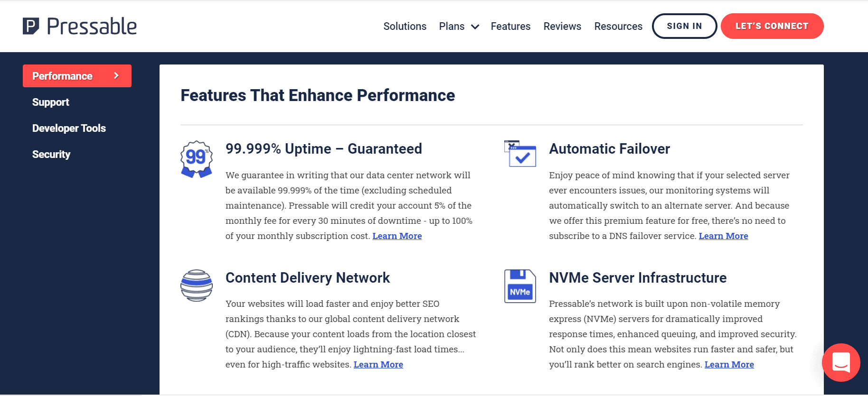Expand the Plans dropdown chevron
The width and height of the screenshot is (868, 396).
point(475,27)
